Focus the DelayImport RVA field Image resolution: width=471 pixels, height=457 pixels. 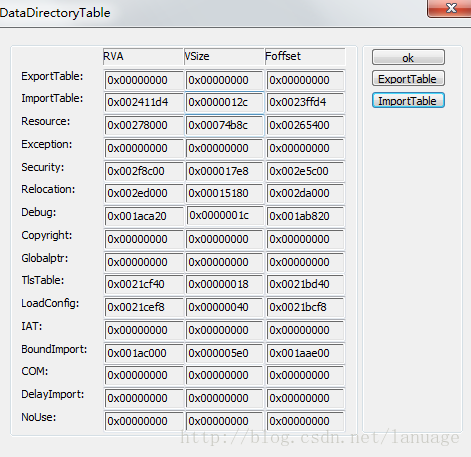(144, 398)
